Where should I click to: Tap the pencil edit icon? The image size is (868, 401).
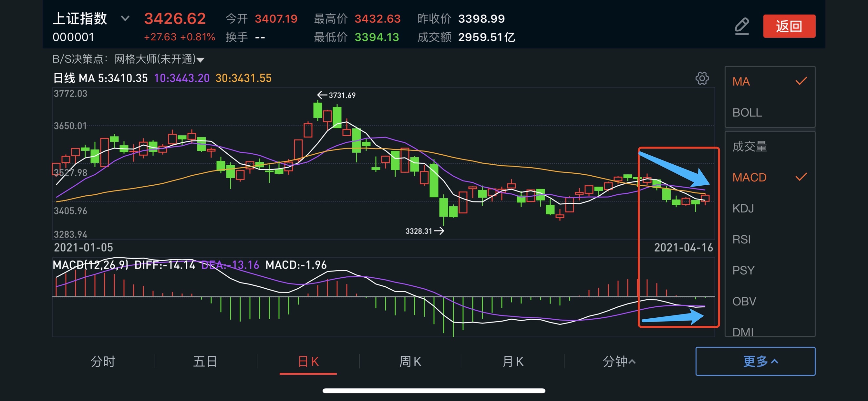(742, 26)
